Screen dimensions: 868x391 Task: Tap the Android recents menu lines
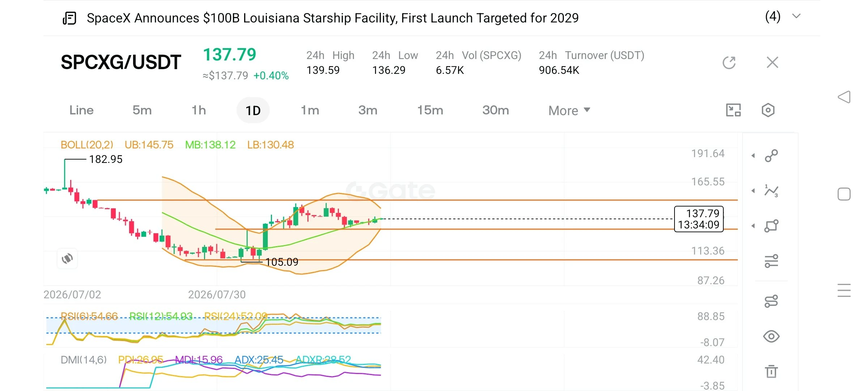pyautogui.click(x=844, y=290)
